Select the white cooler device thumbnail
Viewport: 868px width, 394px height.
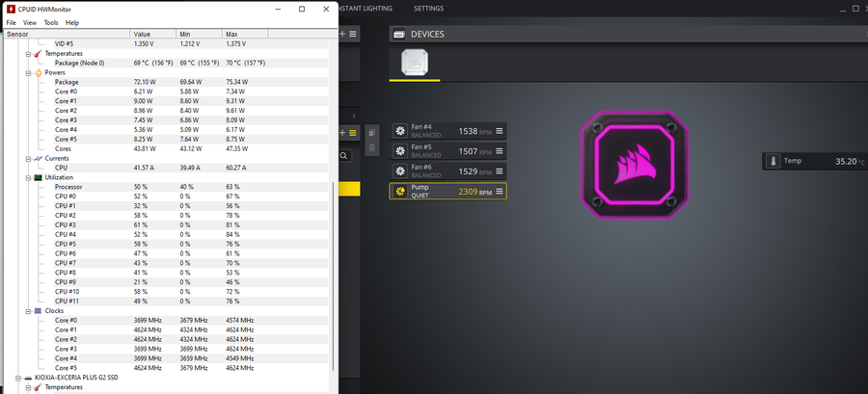click(415, 62)
